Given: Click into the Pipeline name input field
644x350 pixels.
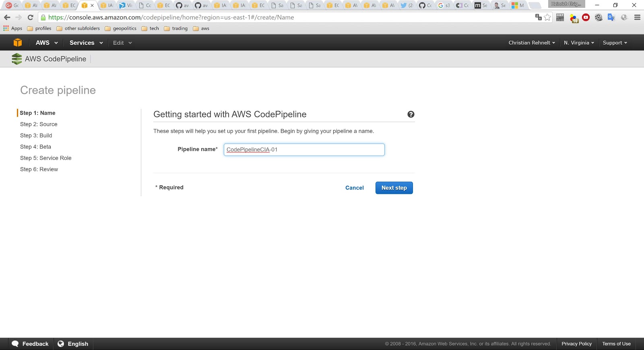Looking at the screenshot, I should pyautogui.click(x=304, y=150).
